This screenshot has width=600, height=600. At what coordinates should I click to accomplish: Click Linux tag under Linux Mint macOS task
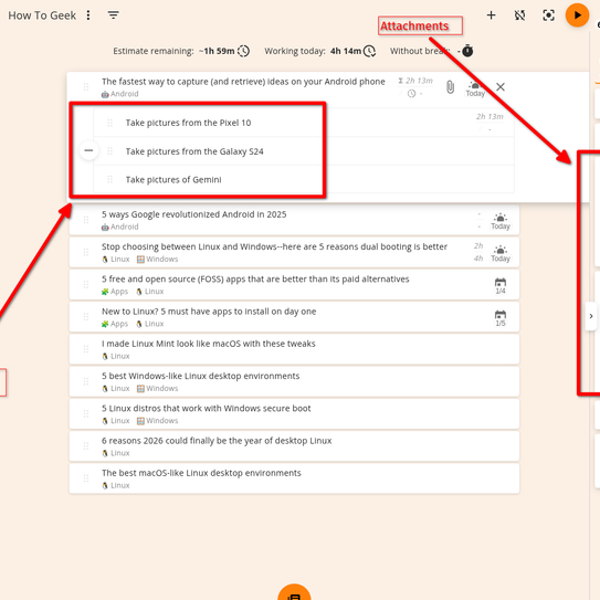click(116, 356)
